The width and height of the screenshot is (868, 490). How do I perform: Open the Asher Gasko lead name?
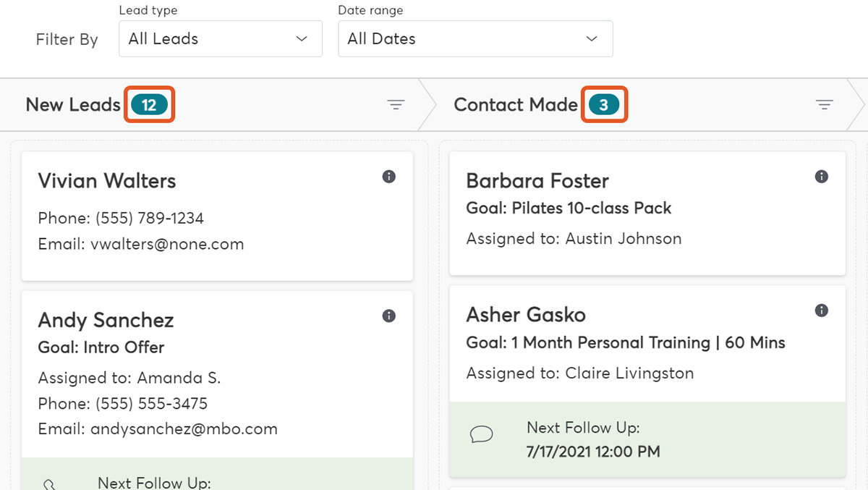tap(526, 315)
